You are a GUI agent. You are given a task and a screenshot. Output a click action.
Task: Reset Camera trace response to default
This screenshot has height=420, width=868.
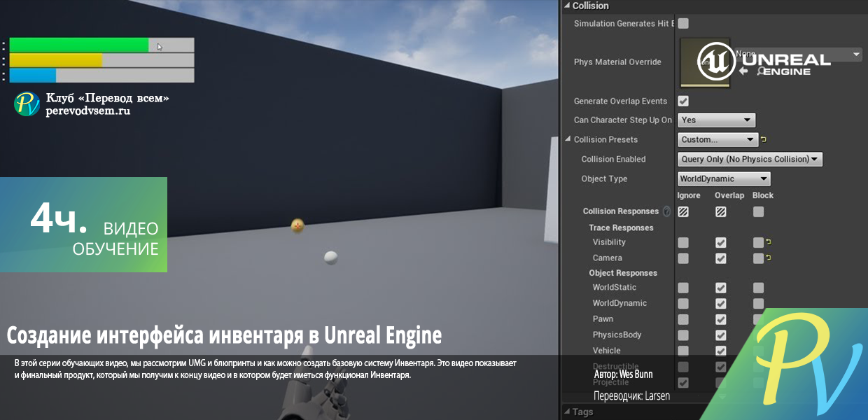coord(768,258)
